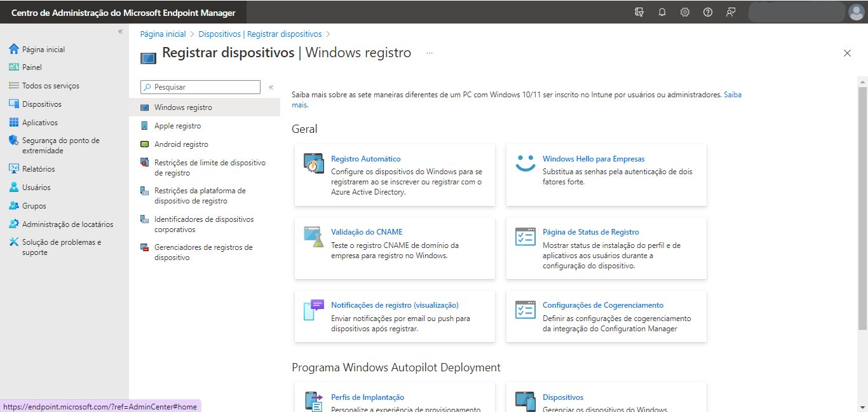
Task: Click the Notificações de registro icon
Action: point(314,310)
